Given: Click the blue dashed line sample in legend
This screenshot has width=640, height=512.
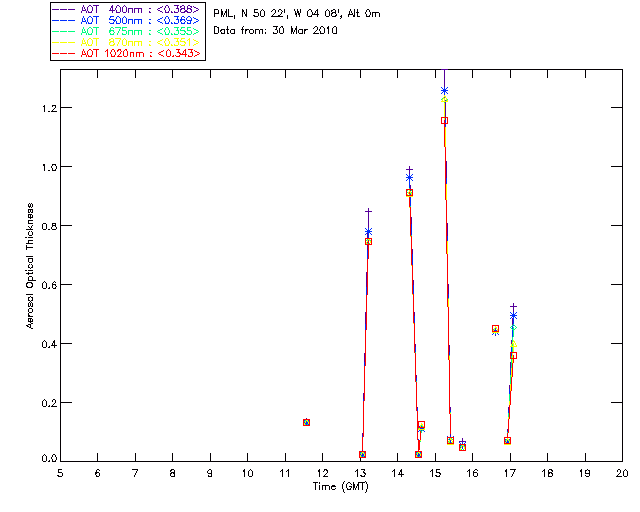Looking at the screenshot, I should (64, 20).
